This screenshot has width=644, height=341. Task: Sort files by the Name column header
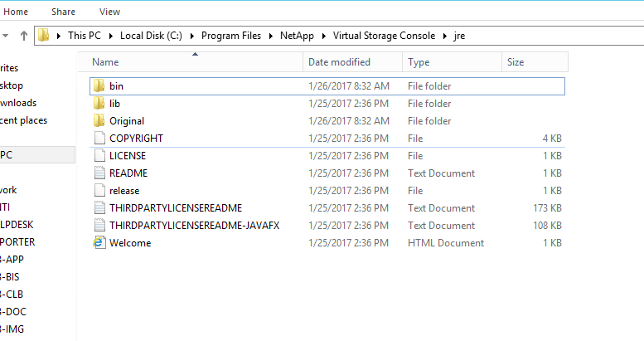[105, 62]
